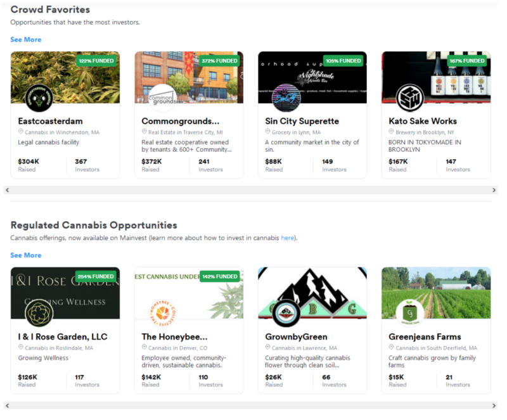Open the Commongrounds building image
This screenshot has width=507, height=420.
[x=189, y=77]
